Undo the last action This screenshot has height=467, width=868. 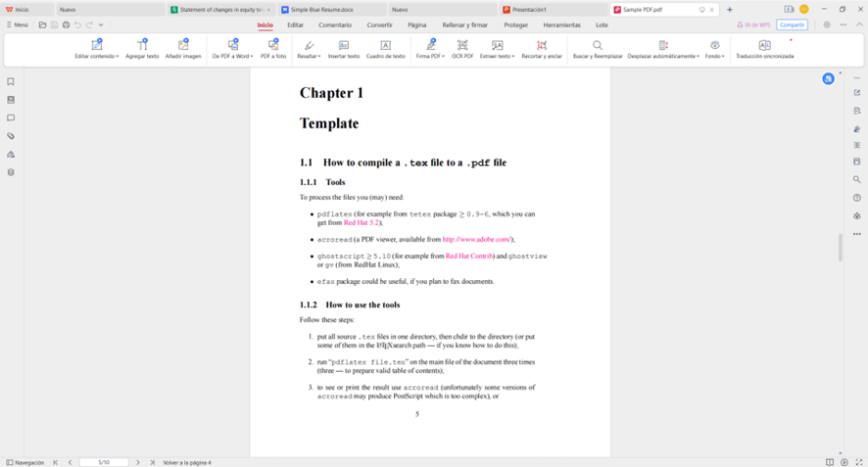coord(77,24)
